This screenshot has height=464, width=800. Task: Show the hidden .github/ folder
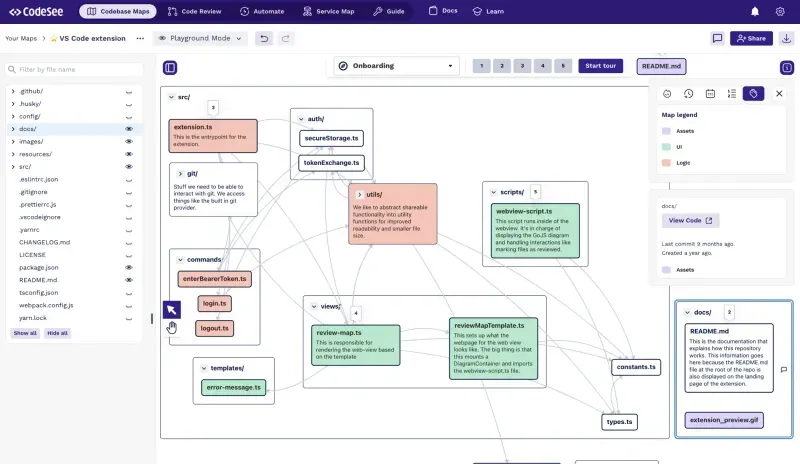(129, 92)
